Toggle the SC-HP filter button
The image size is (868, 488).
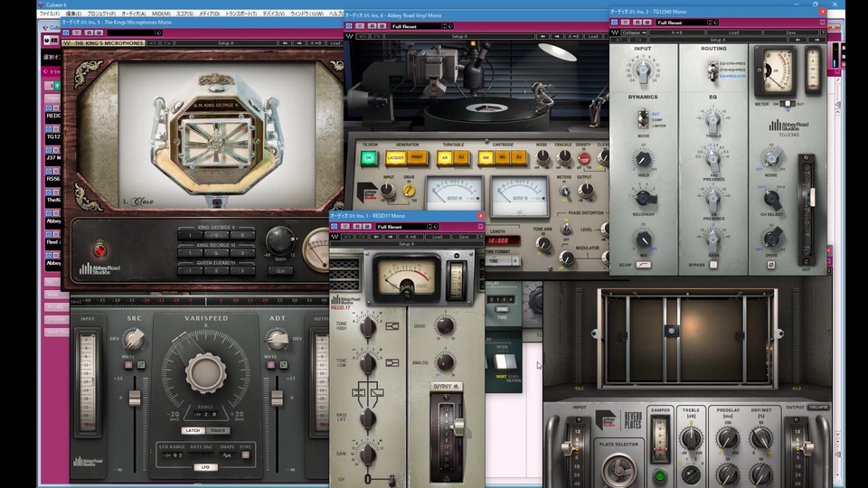point(643,265)
